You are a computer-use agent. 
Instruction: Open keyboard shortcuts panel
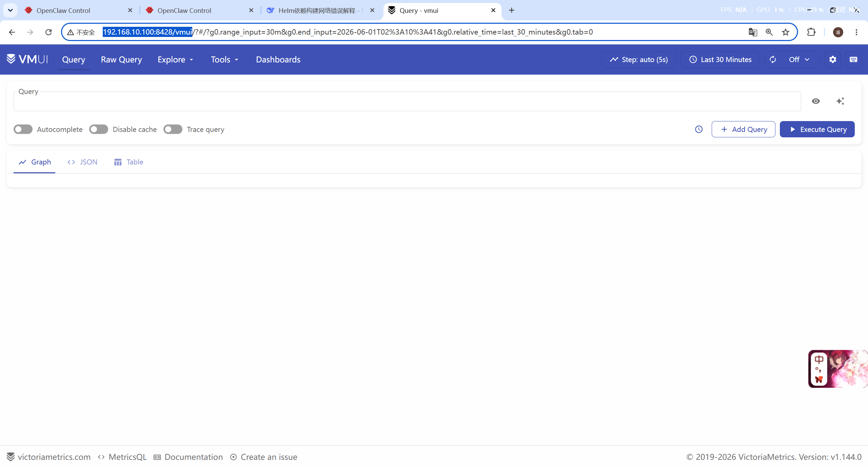coord(853,60)
